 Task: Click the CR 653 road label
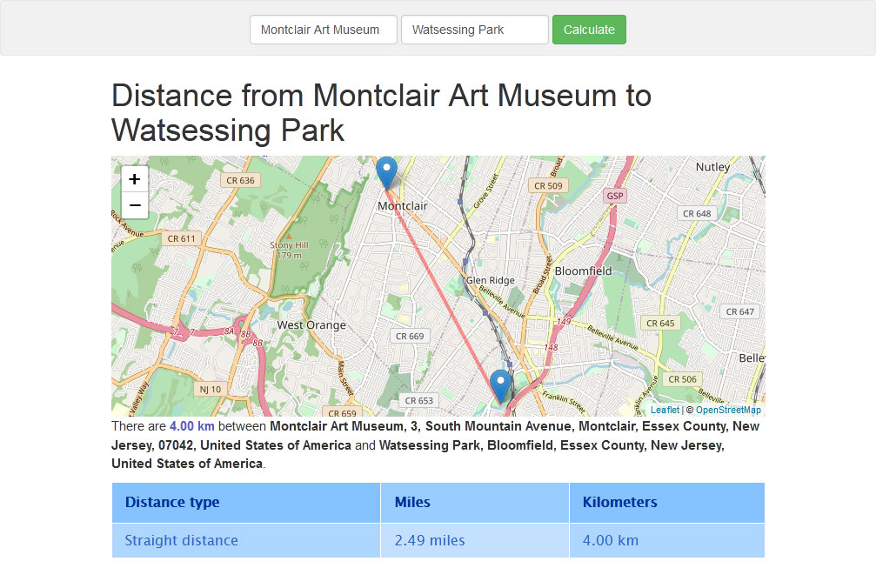pos(419,400)
